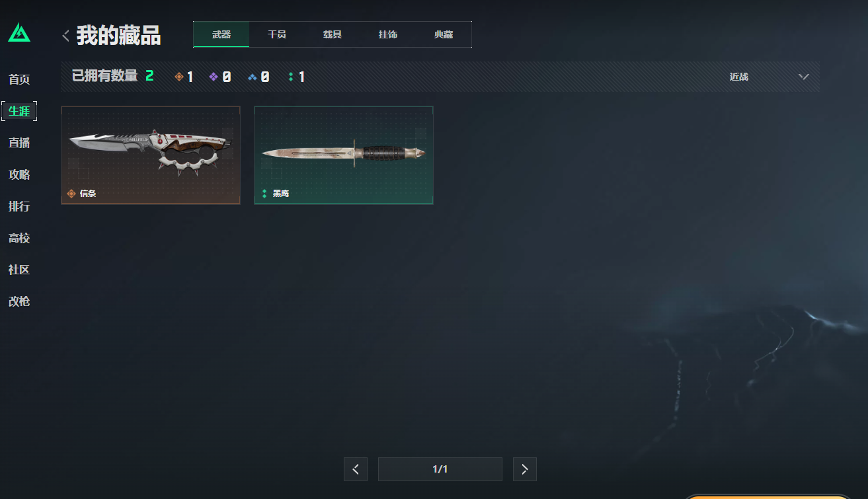Screen dimensions: 868x499
Task: Switch to the 载具 tab
Action: click(x=333, y=34)
